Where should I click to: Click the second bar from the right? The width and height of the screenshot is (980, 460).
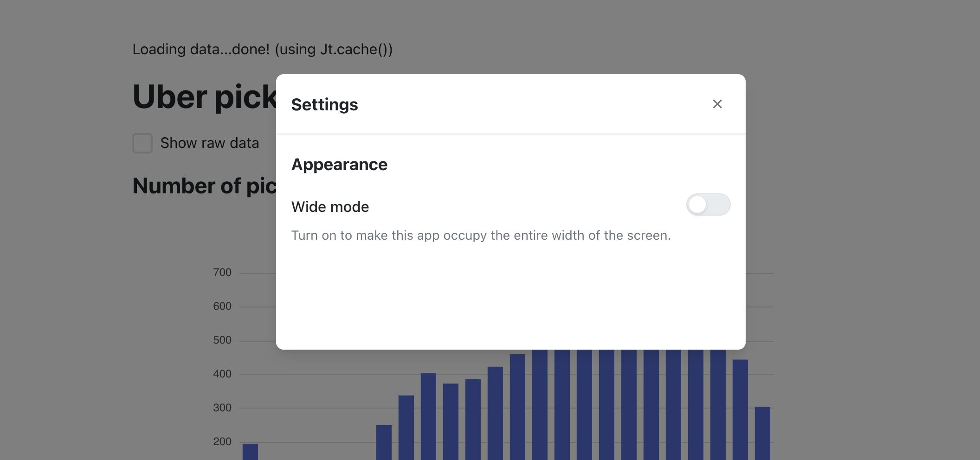740,409
